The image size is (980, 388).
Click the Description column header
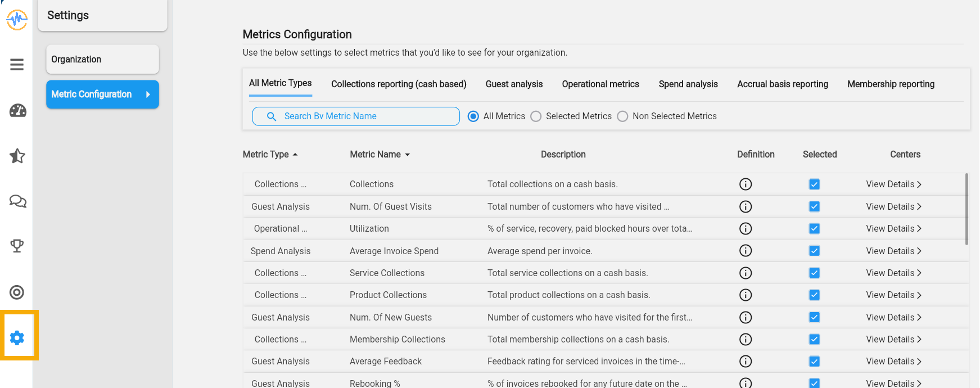(x=563, y=155)
